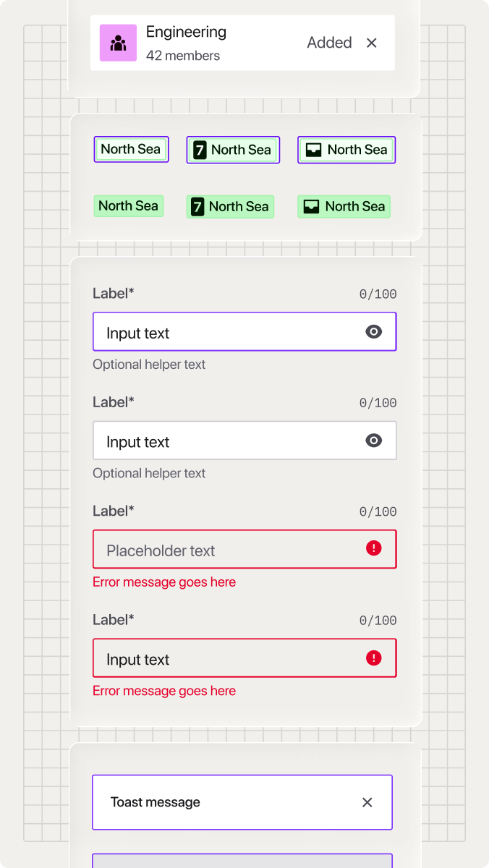
Task: Toggle the eye icon in the focused input
Action: pyautogui.click(x=373, y=332)
